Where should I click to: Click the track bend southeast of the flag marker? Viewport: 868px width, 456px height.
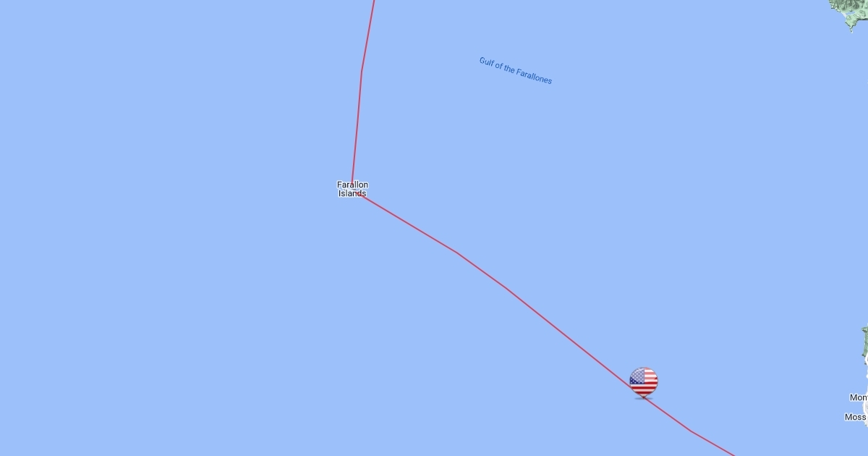691,431
